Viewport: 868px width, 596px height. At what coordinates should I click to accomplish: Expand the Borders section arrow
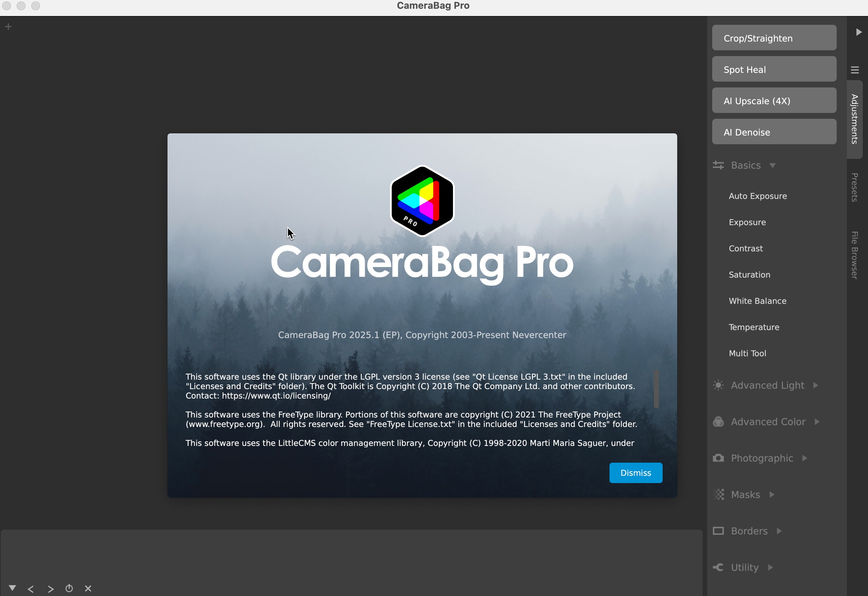779,531
